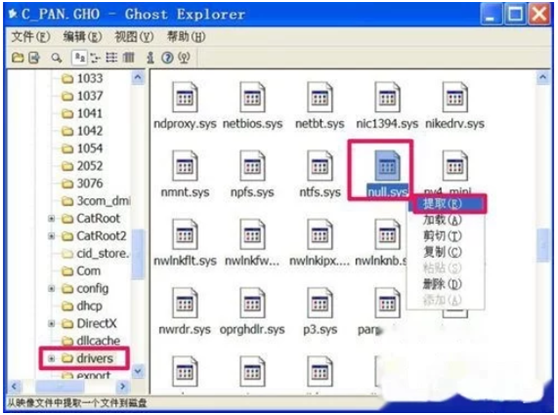Click the extract file toolbar icon
This screenshot has height=415, width=558.
pos(34,58)
